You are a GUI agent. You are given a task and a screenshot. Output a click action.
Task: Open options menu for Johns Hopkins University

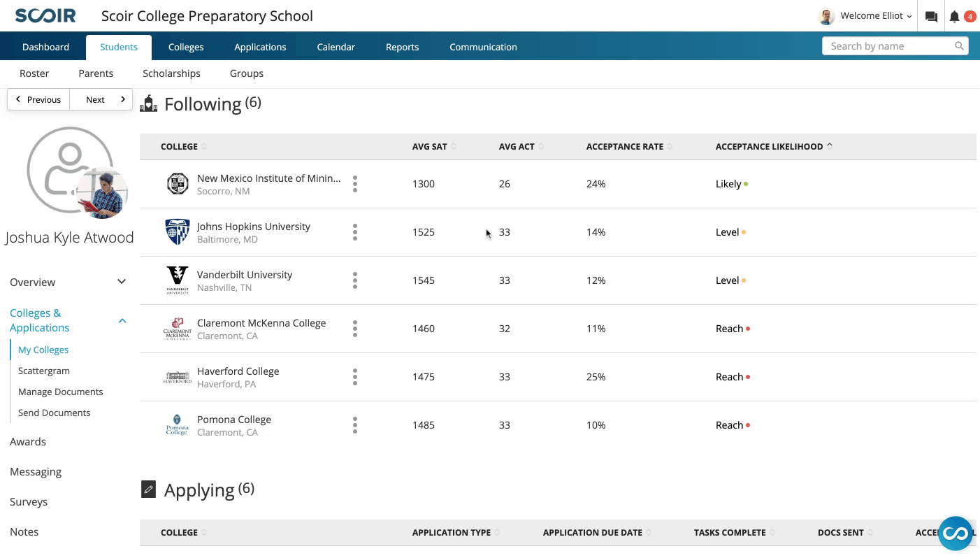point(355,232)
